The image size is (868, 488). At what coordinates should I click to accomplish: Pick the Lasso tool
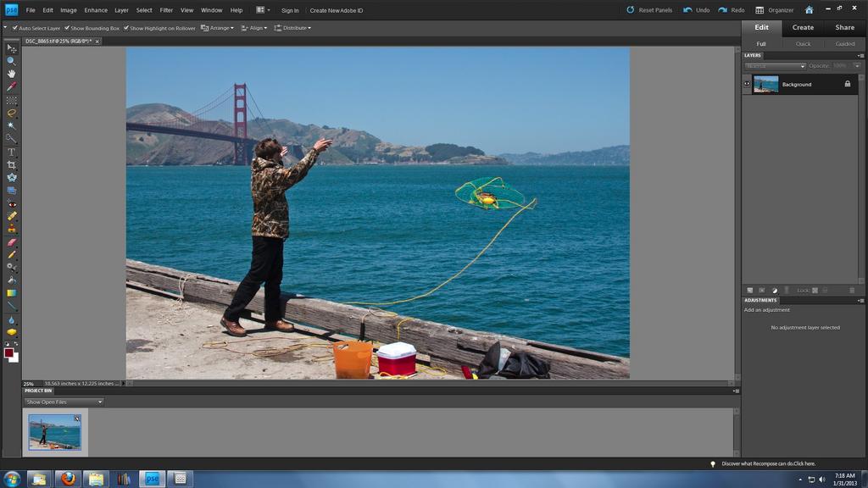(x=11, y=113)
